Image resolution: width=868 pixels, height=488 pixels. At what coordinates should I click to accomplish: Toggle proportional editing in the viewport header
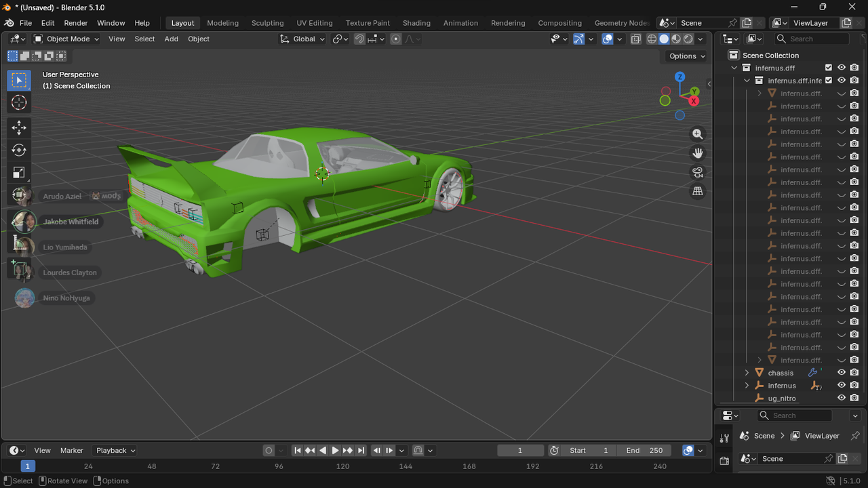[396, 39]
